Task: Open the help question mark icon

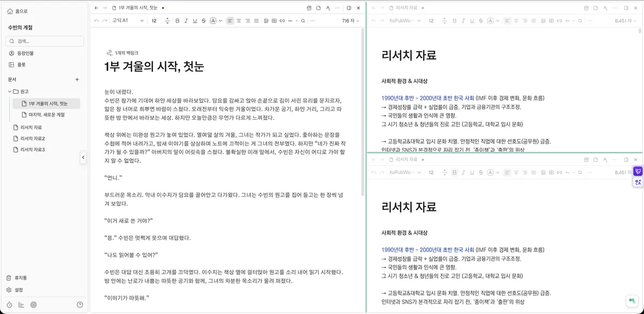Action: [80, 305]
